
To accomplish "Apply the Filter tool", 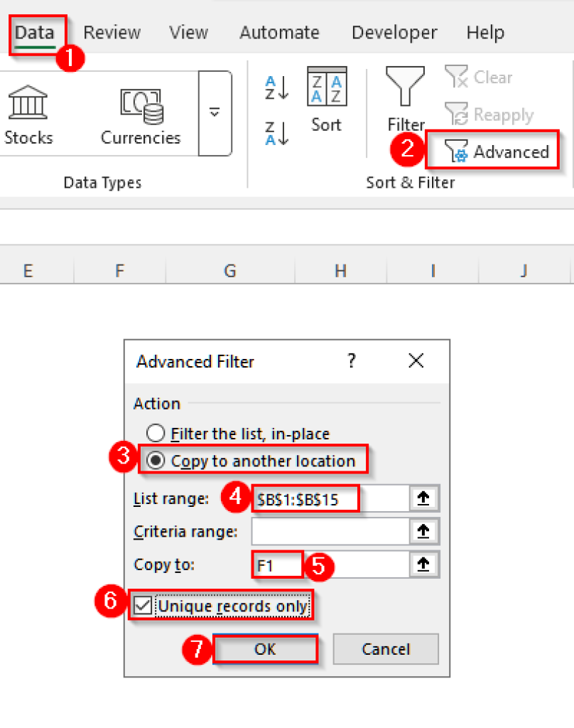I will [x=405, y=100].
